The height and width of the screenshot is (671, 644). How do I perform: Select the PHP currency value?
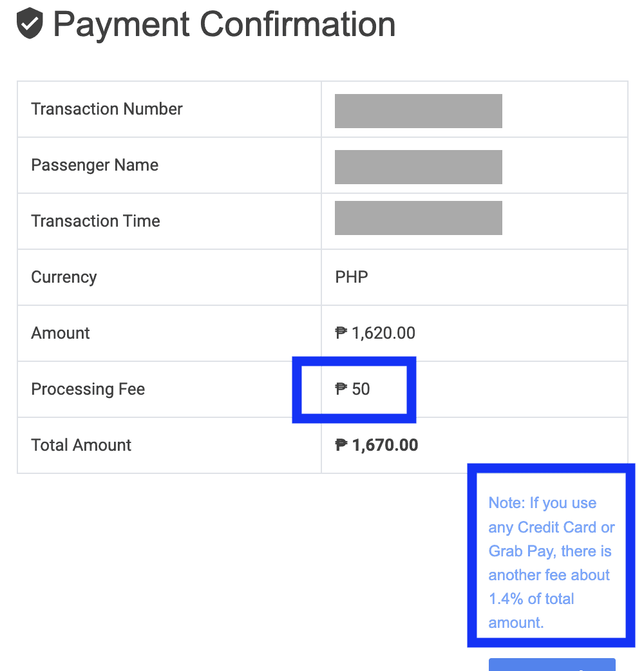pos(352,278)
